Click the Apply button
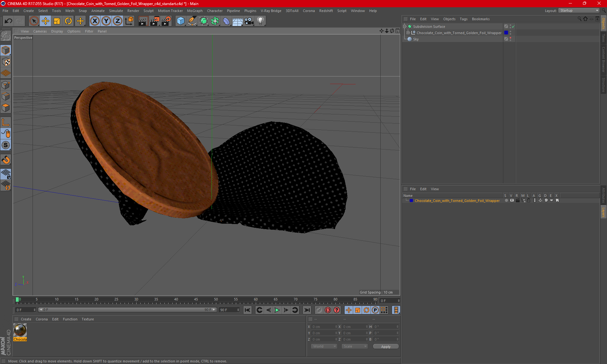Image resolution: width=607 pixels, height=364 pixels. point(386,347)
